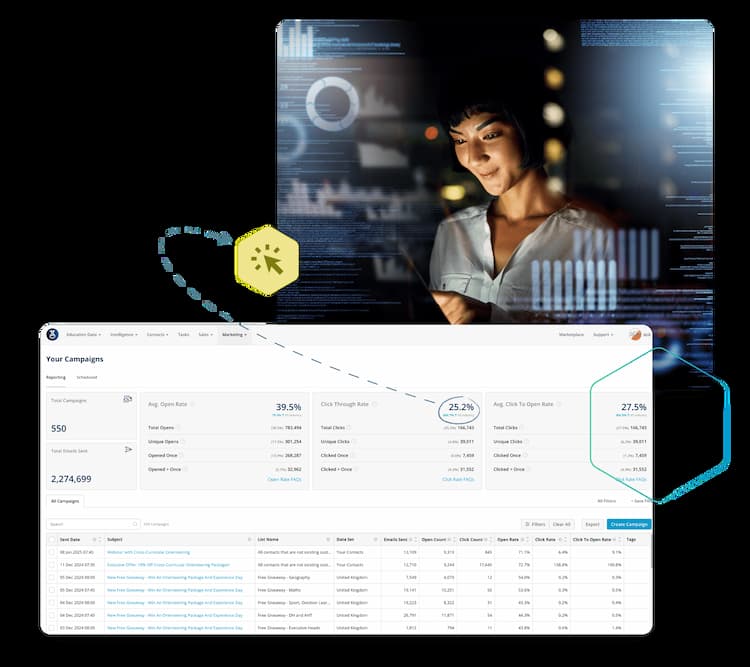This screenshot has height=667, width=750.
Task: Click into the campaign Search field
Action: click(88, 524)
